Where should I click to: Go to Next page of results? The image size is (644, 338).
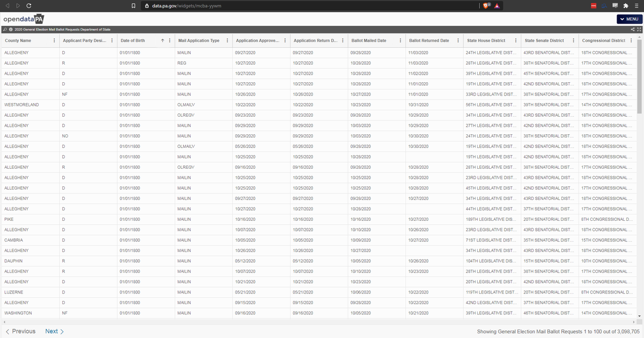coord(54,331)
